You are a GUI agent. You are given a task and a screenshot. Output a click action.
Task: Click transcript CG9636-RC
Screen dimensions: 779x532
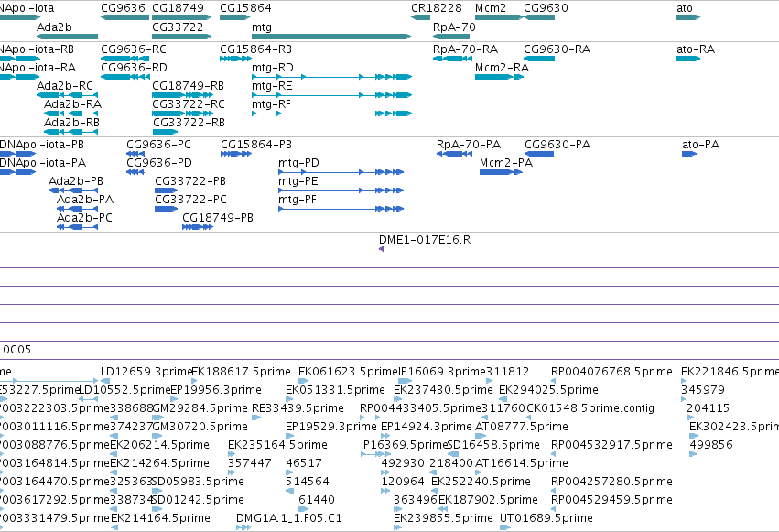coord(125,59)
